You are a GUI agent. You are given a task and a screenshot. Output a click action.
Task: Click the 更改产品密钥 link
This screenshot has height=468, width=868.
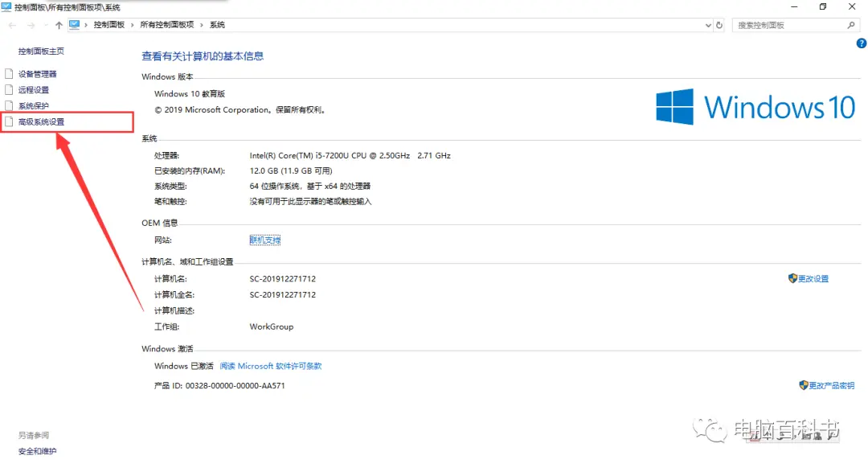tap(832, 385)
